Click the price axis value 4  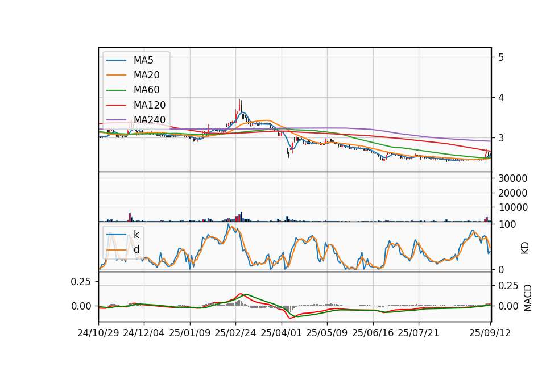[x=501, y=98]
